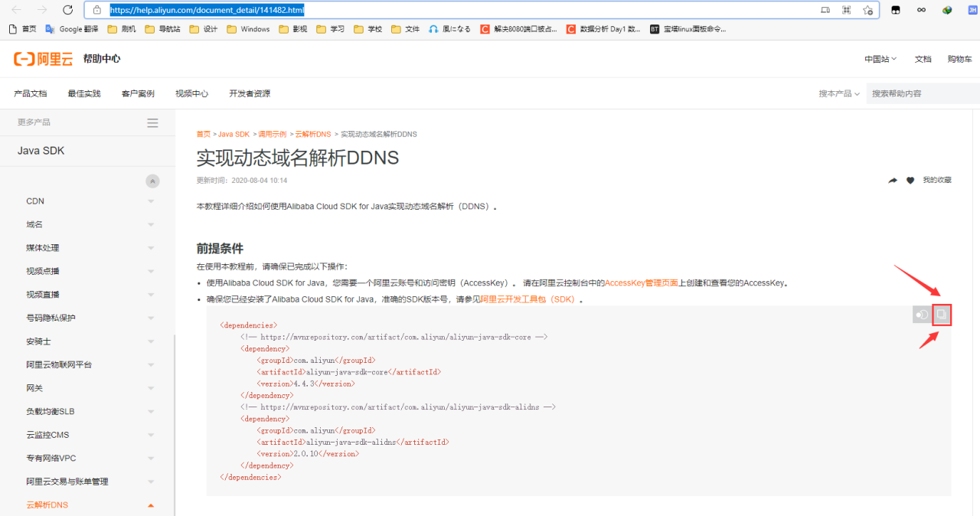Open the 购物车 shopping cart

point(959,59)
